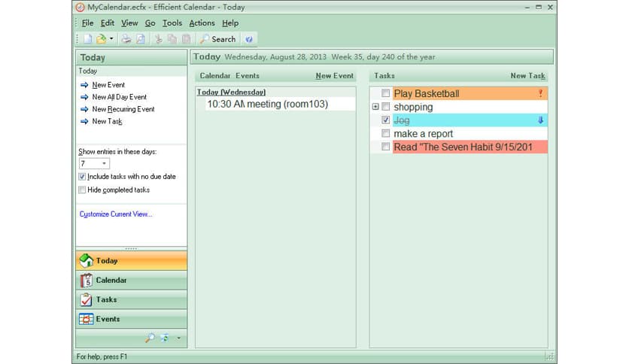Open the Tools menu
This screenshot has width=629, height=364.
click(x=172, y=23)
